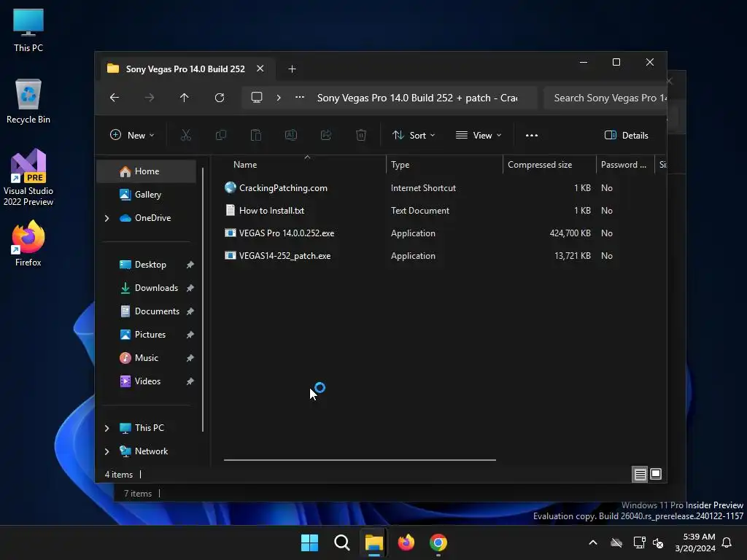Screen dimensions: 747x560
Task: Add a new File Explorer tab
Action: coord(292,69)
